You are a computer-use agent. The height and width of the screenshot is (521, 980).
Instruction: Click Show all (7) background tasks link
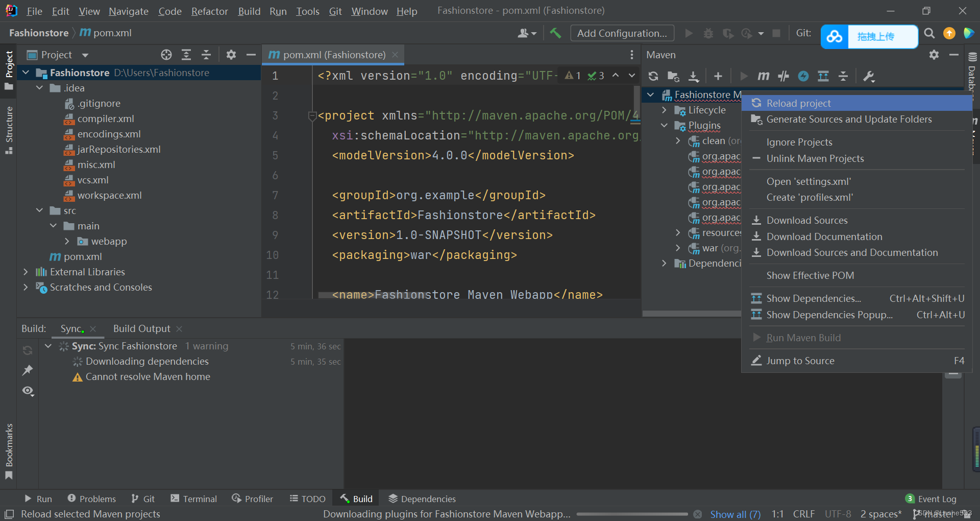tap(736, 514)
